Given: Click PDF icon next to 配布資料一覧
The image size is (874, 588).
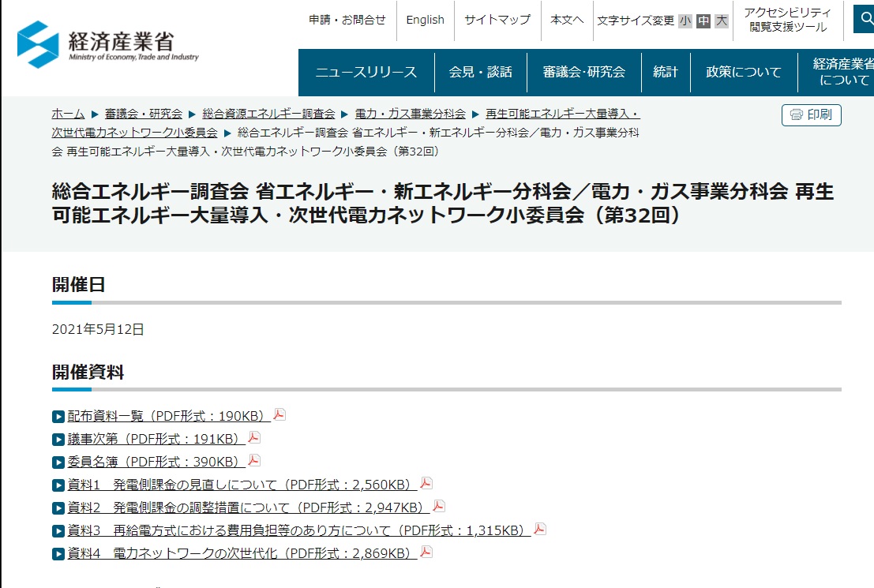Looking at the screenshot, I should 279,415.
